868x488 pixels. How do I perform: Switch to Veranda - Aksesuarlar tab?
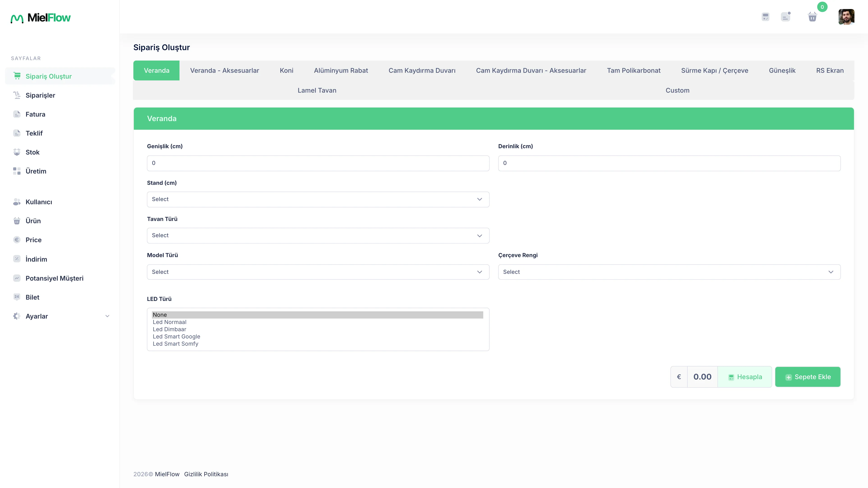(x=224, y=70)
